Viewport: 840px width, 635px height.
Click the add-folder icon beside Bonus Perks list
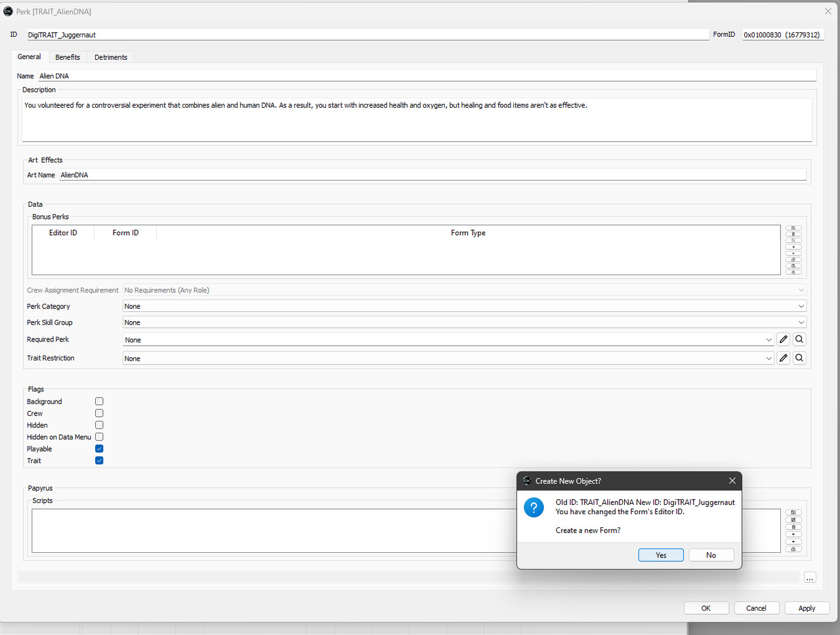point(793,228)
